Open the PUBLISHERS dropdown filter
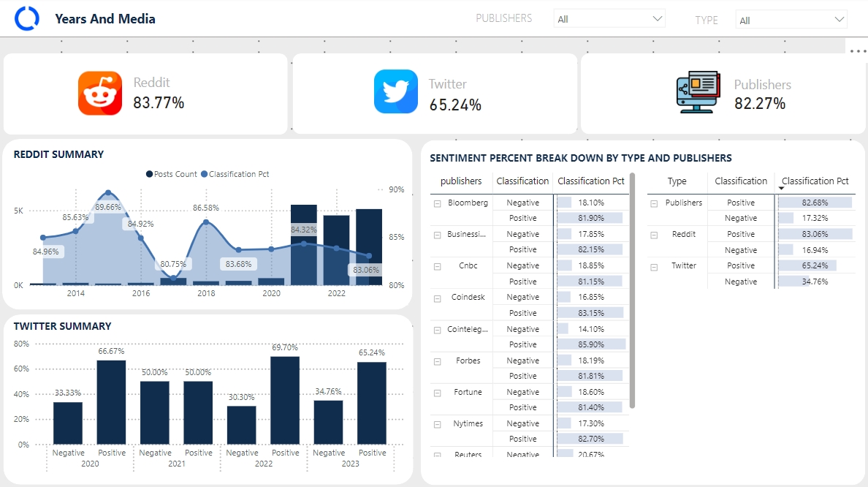 click(609, 19)
